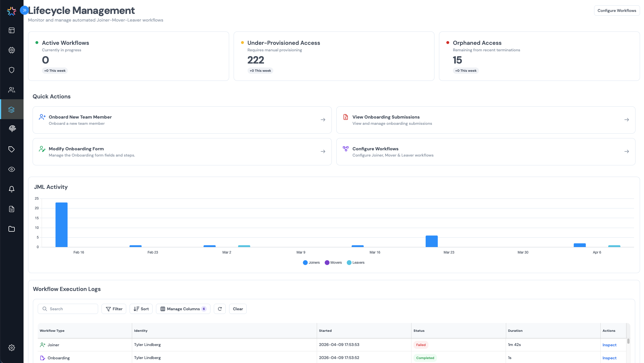Open View Onboarding Submissions quick action
Viewport: 644px width, 363px height.
(x=486, y=120)
